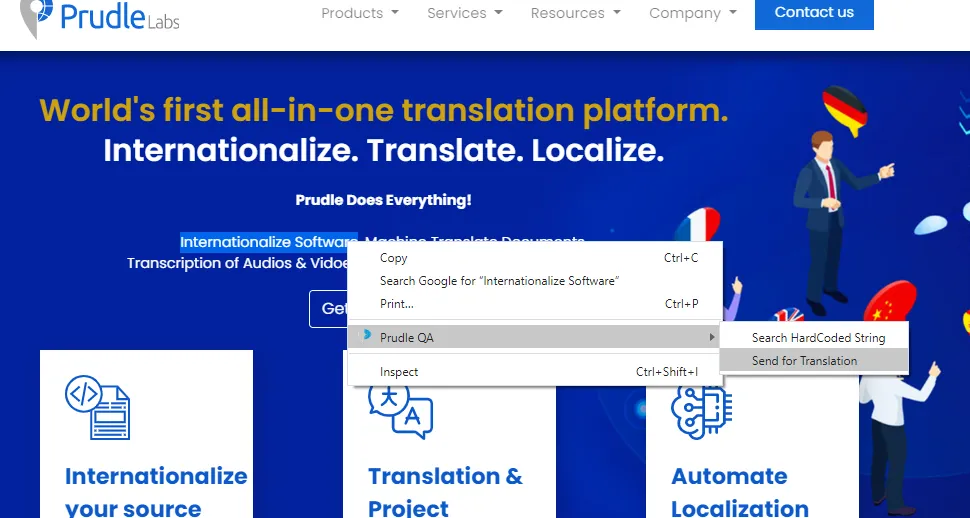Viewport: 970px width, 518px height.
Task: Open the Prudle QA submenu entry
Action: [x=535, y=337]
